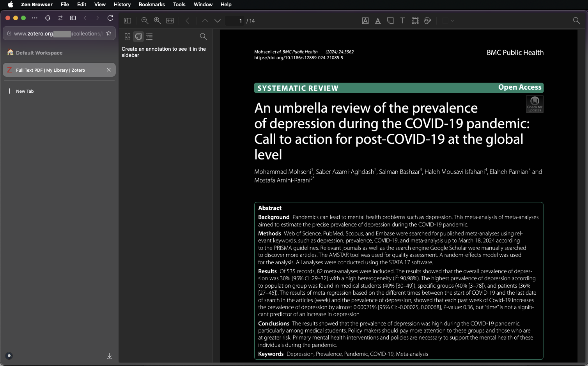Select the Add Note tool
Screen dimensions: 588x366
(390, 21)
